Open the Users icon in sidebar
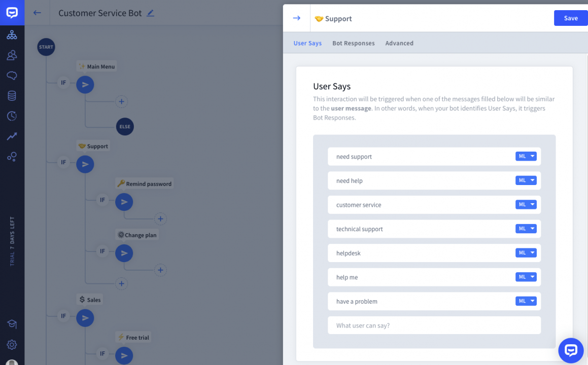The image size is (588, 365). 12,55
